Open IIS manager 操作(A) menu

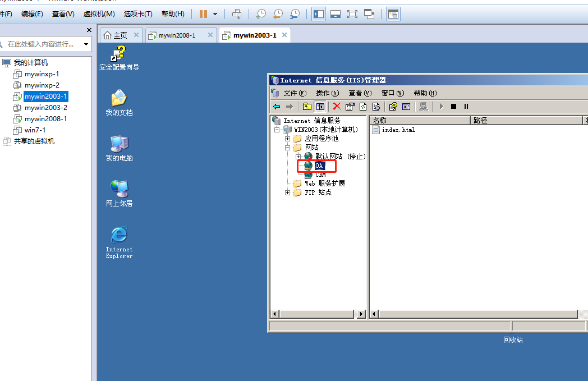click(x=327, y=93)
